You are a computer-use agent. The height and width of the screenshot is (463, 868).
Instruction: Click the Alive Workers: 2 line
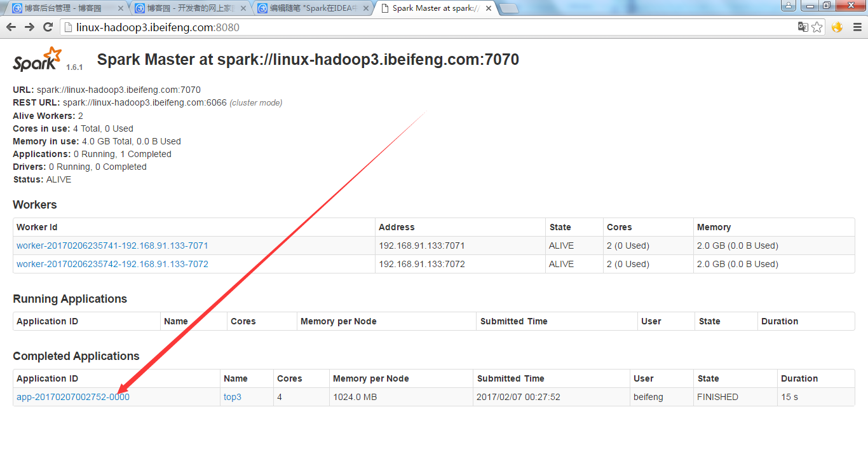(x=48, y=116)
